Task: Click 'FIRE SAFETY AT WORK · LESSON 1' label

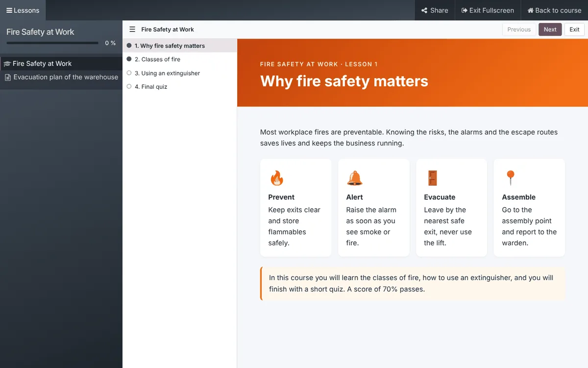Action: click(319, 64)
